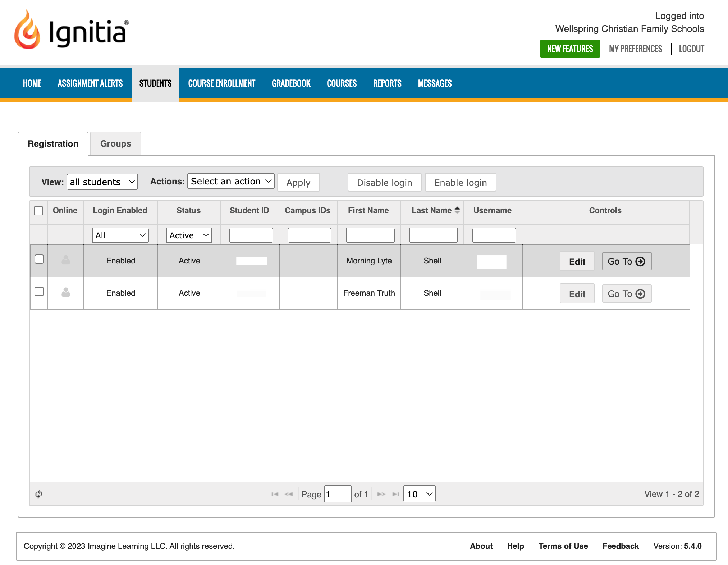This screenshot has height=565, width=728.
Task: Open the Login Enabled filter dropdown
Action: coord(120,235)
